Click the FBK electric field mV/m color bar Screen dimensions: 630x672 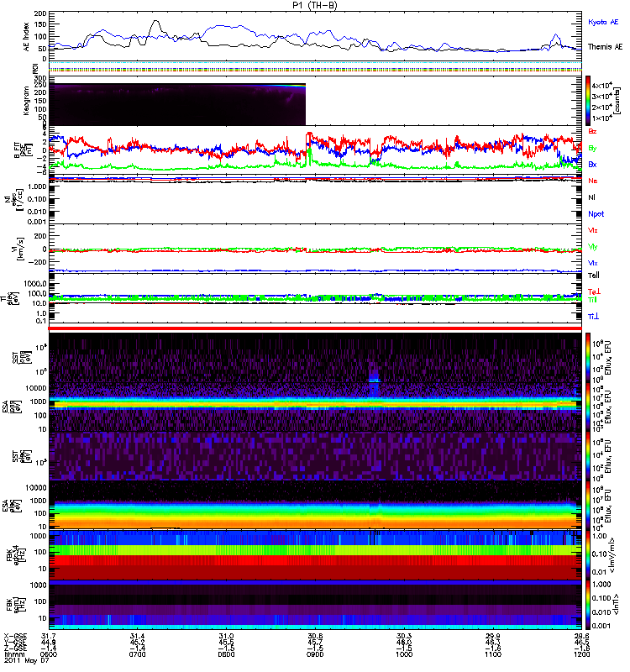588,555
